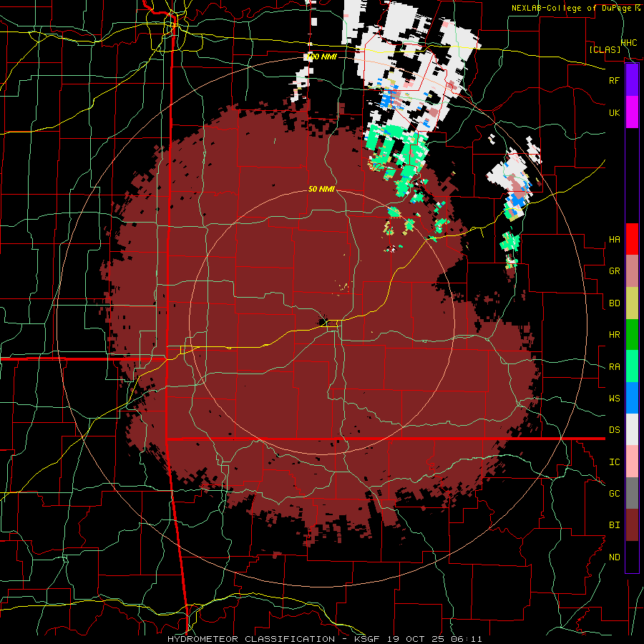This screenshot has width=644, height=644.
Task: Click the HR legend label
Action: [614, 335]
